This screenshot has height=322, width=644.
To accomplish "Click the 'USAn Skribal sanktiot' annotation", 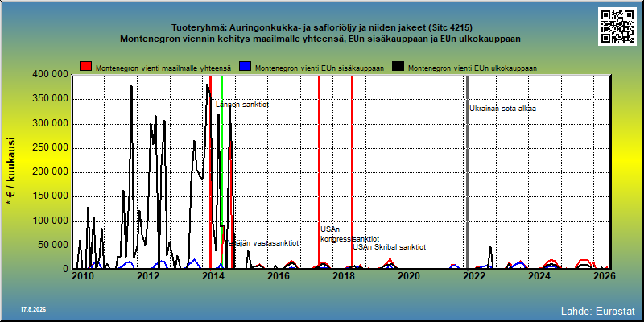I will [x=390, y=247].
